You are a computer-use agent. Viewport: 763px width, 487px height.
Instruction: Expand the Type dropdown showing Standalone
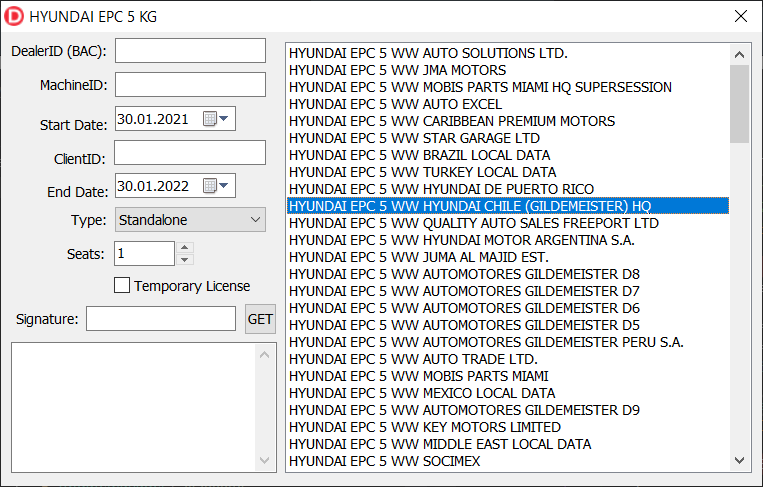click(x=190, y=219)
